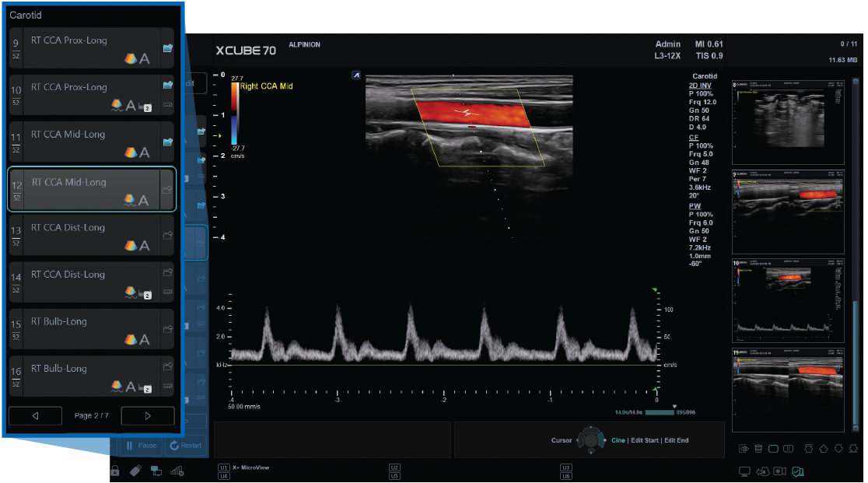Go to next protocol page arrow

(x=148, y=416)
